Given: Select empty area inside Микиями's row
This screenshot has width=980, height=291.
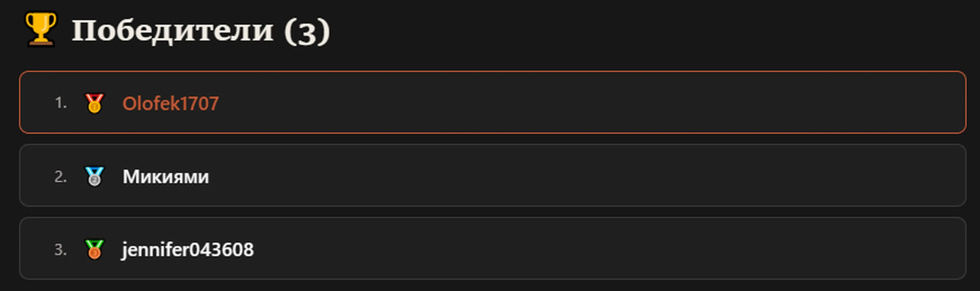Looking at the screenshot, I should (x=571, y=176).
